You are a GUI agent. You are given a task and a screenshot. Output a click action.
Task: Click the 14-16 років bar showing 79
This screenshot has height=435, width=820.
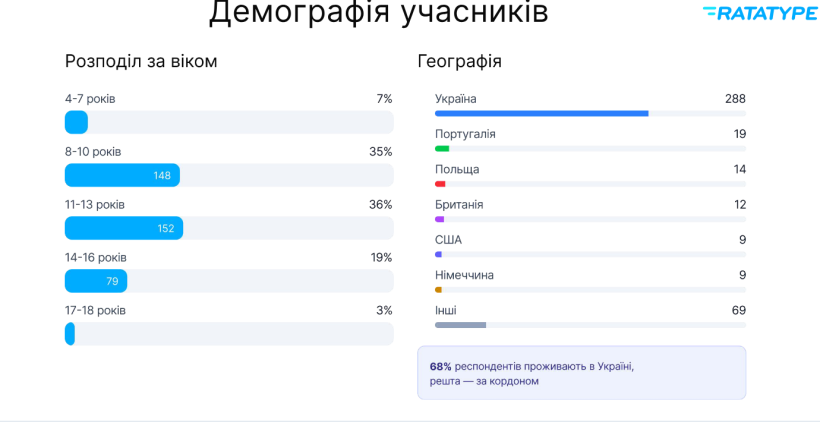pyautogui.click(x=96, y=281)
